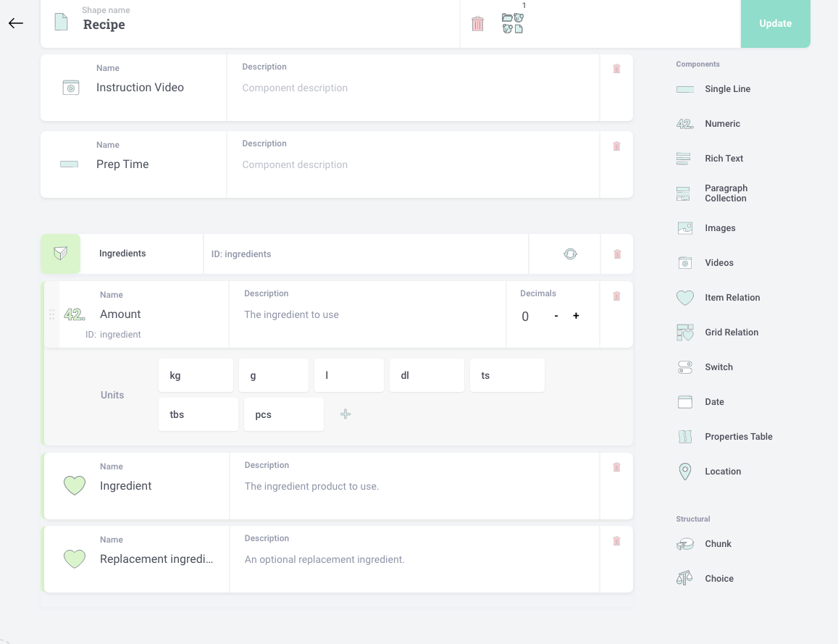
Task: Add a Location component
Action: click(x=709, y=472)
